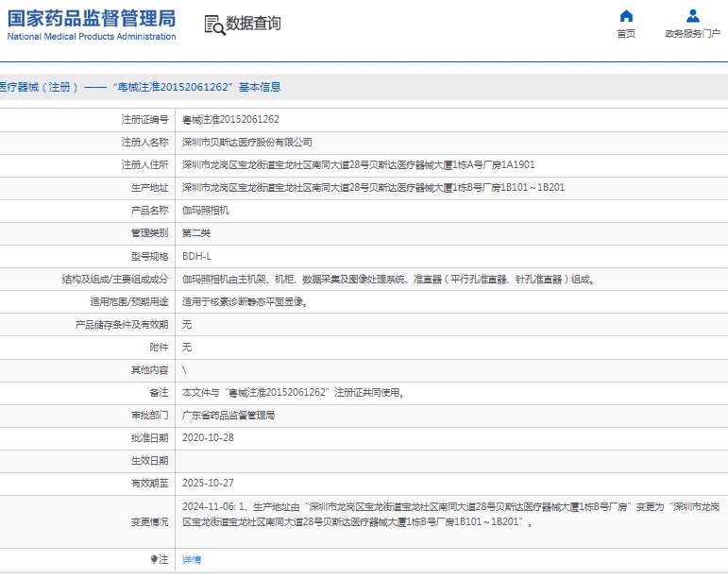Click the 备注 remark text
This screenshot has width=728, height=579.
[x=294, y=393]
